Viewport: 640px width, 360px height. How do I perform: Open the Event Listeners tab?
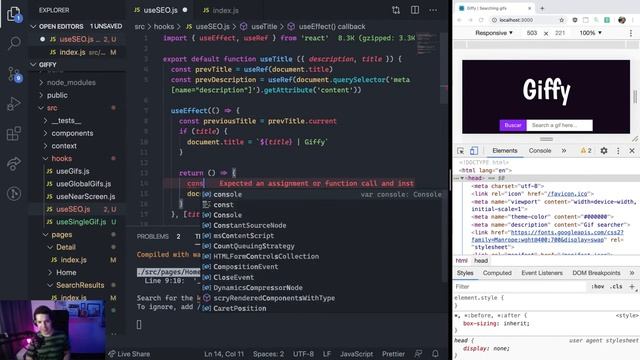point(542,273)
